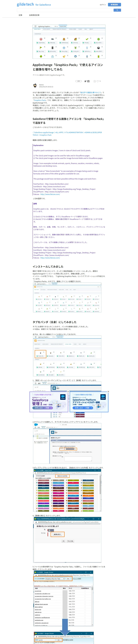Viewport: 138px width, 644px height.
Task: Click the 画像の挿入 button in the screenshot
Action: [x=57, y=534]
